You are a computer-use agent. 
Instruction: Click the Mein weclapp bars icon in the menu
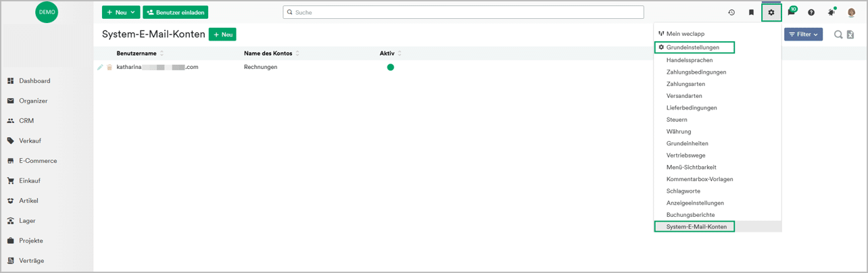pos(661,33)
